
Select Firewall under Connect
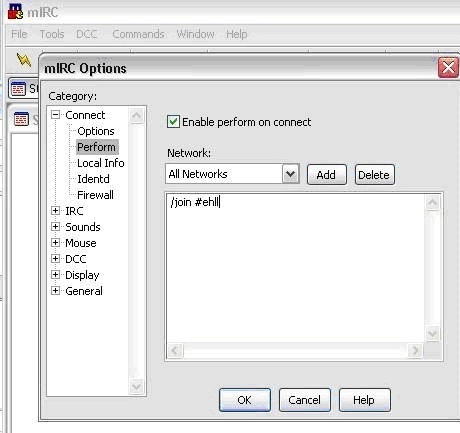pos(95,195)
